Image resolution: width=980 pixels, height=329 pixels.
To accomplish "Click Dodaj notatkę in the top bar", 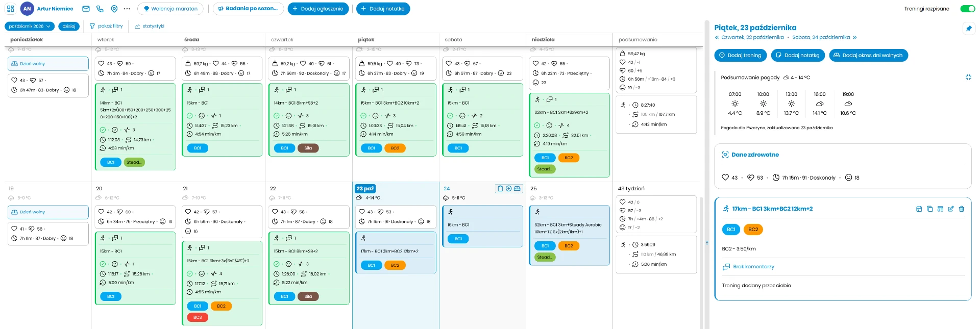I will tap(383, 9).
